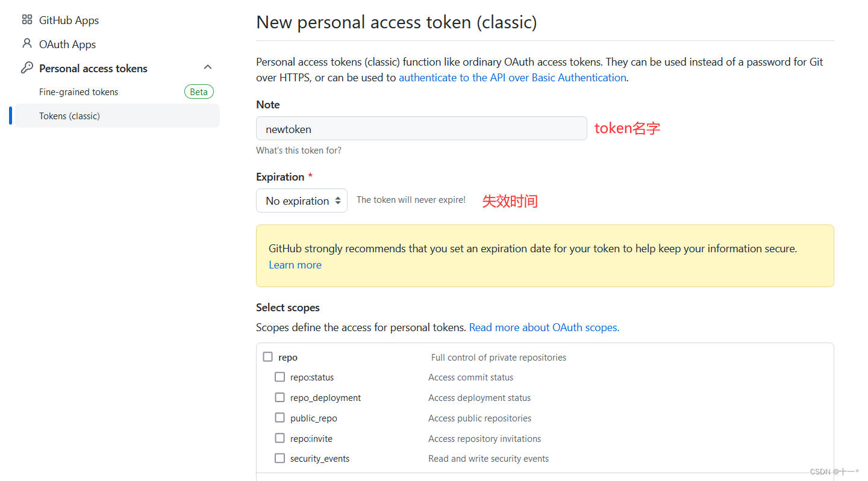Click the Beta badge beside Fine-grained tokens
Screen dimensions: 868x481
[x=199, y=92]
